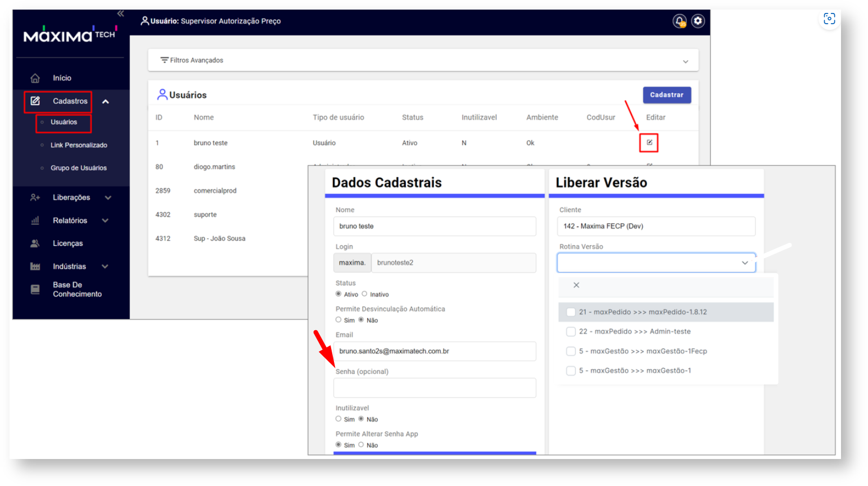
Task: Click the Base De Conhecimento book icon
Action: (x=35, y=290)
